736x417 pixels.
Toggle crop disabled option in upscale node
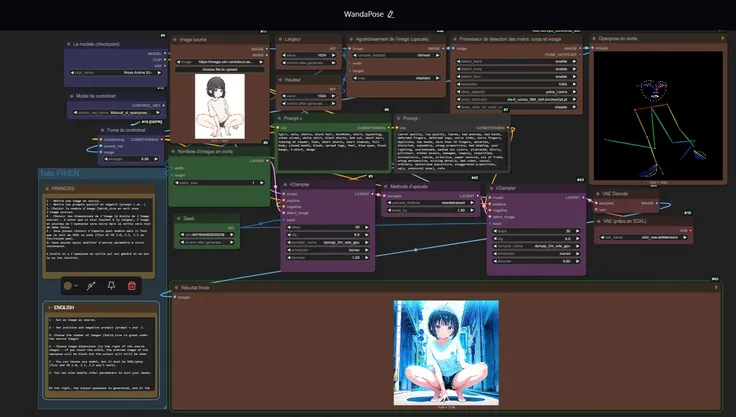[x=397, y=78]
